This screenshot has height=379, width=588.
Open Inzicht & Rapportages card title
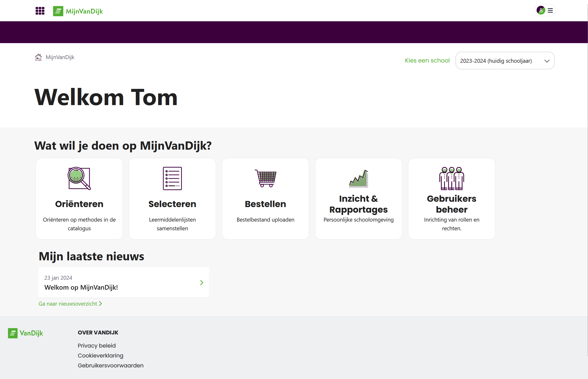point(358,204)
